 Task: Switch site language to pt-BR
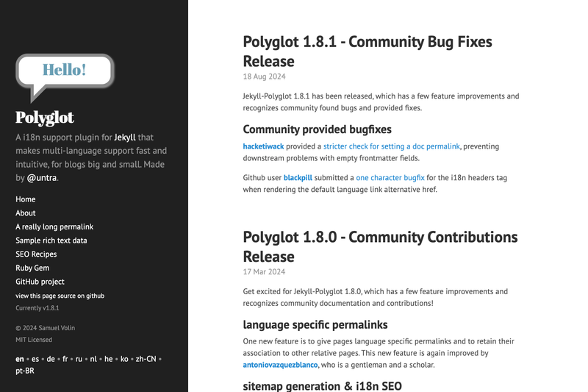click(x=25, y=371)
